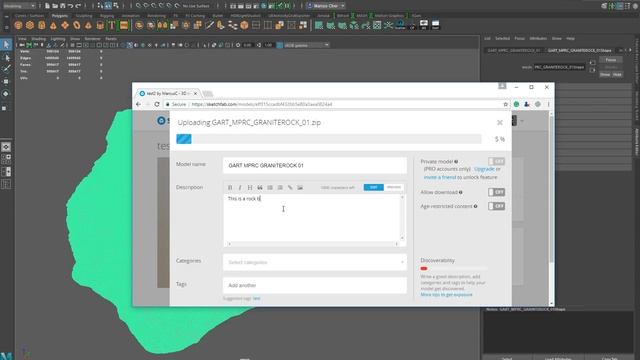This screenshot has height=360, width=640.
Task: Select the Maya Select tool arrow
Action: [x=6, y=44]
